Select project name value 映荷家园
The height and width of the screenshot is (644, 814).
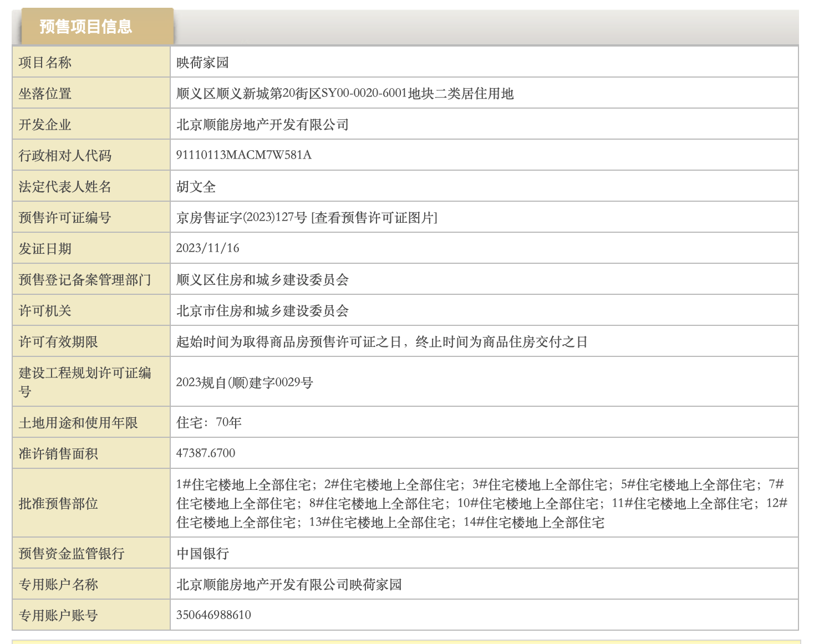click(x=202, y=63)
